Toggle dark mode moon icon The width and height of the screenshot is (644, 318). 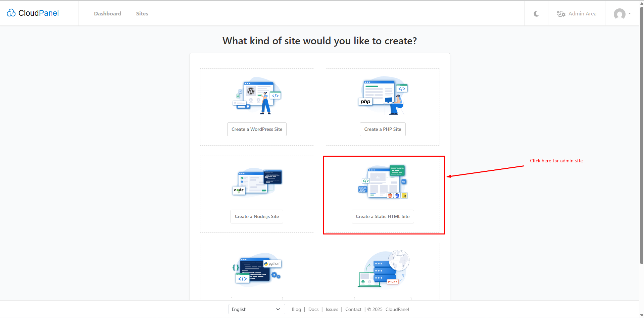pyautogui.click(x=536, y=14)
